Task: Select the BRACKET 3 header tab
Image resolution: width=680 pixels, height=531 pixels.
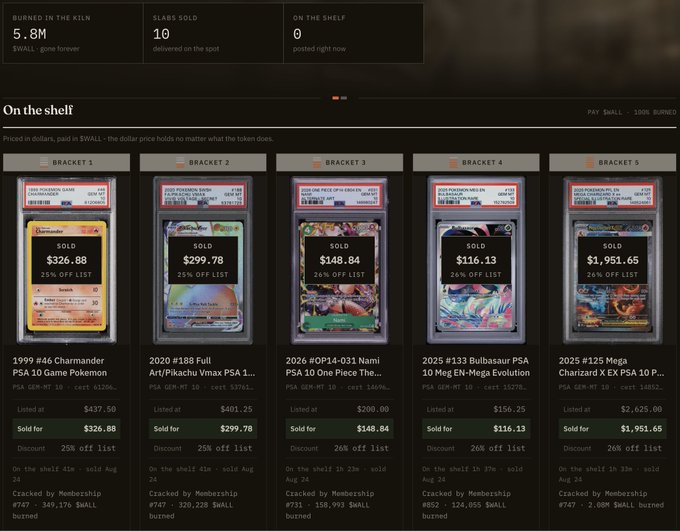Action: pyautogui.click(x=340, y=162)
